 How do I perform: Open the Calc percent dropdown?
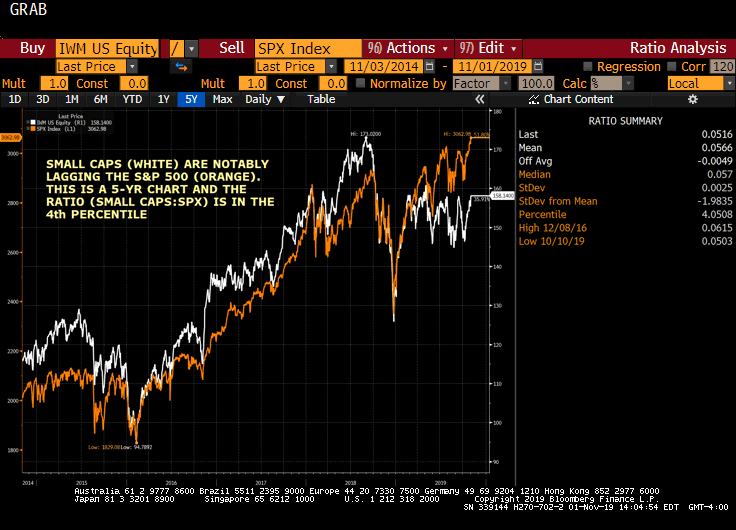point(629,84)
